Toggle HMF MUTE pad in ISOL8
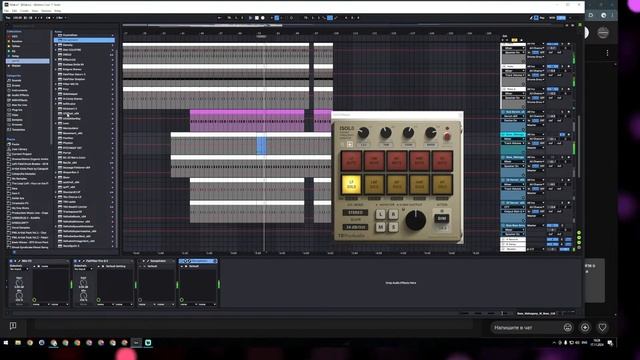Viewport: 640px width, 360px height. [x=419, y=161]
